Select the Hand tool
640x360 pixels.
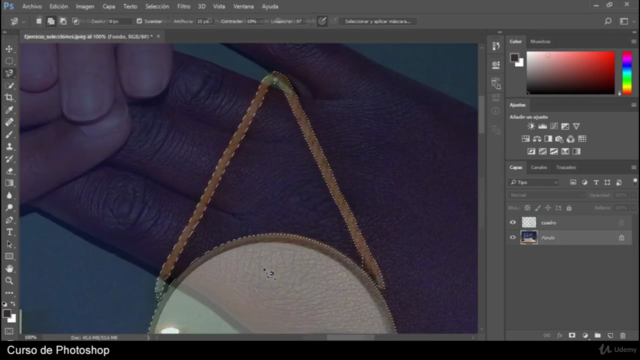point(9,269)
